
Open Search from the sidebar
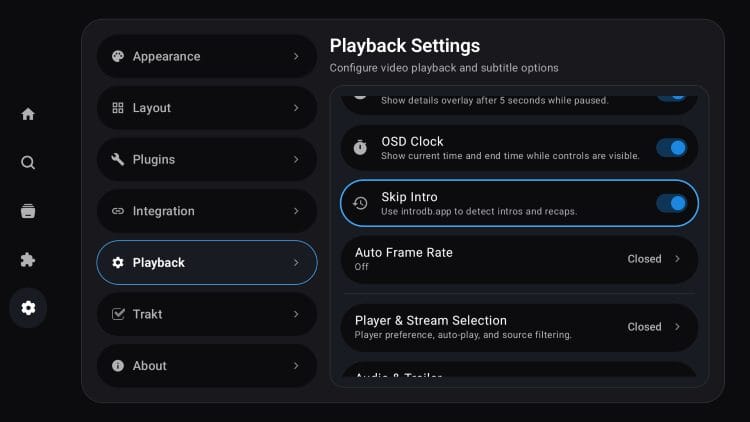[28, 162]
